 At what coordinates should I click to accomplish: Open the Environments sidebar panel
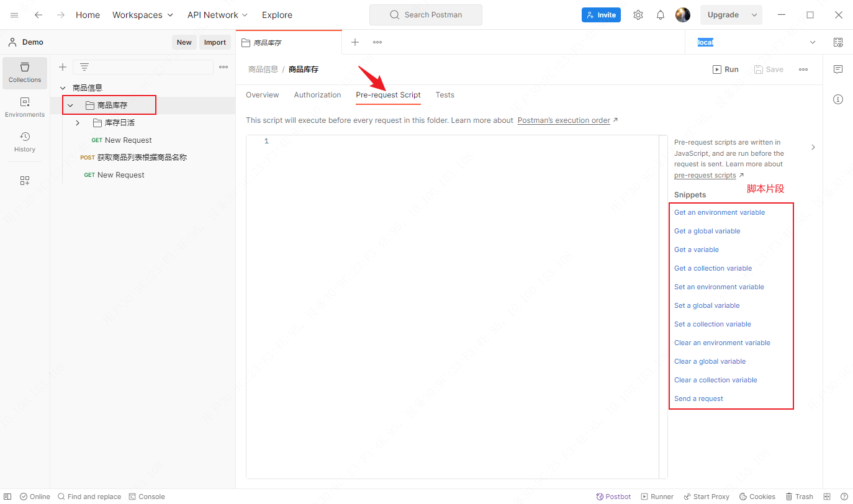(25, 107)
